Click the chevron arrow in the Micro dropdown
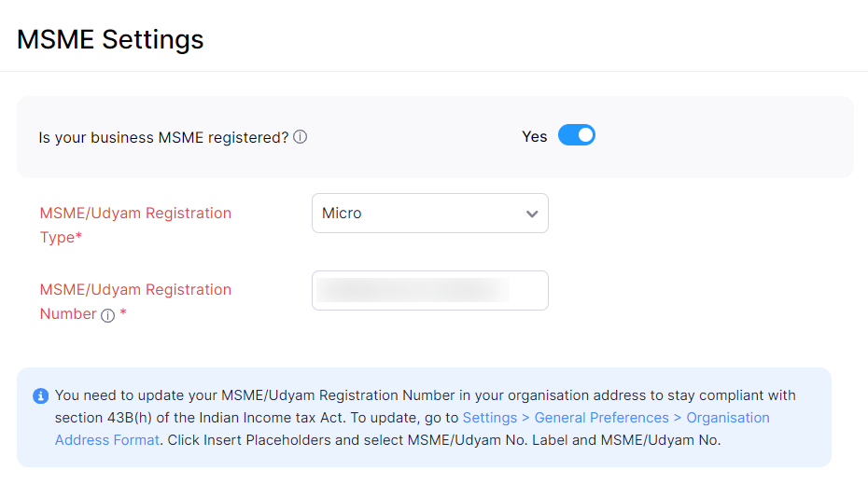 tap(532, 214)
